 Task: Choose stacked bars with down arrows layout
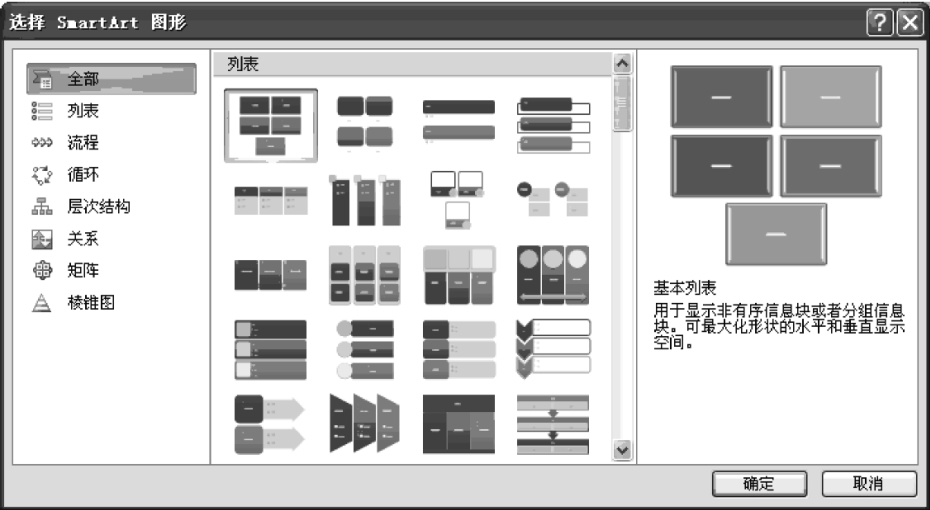(x=553, y=425)
